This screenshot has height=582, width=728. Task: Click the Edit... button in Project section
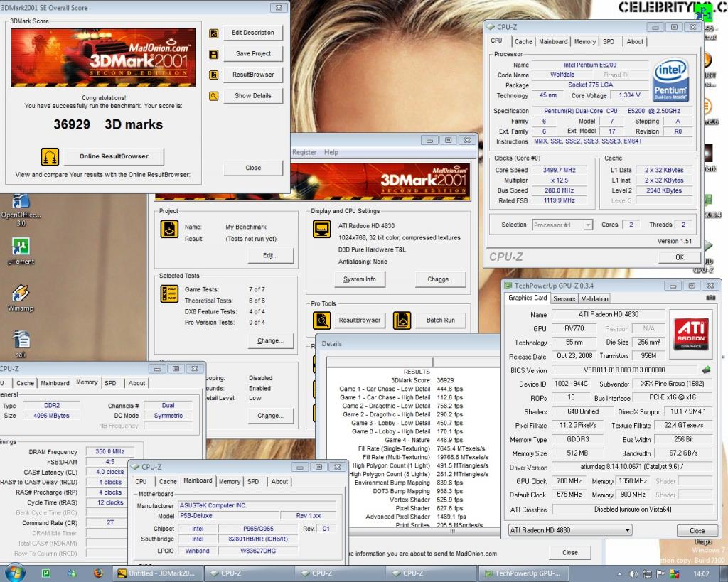pyautogui.click(x=271, y=256)
